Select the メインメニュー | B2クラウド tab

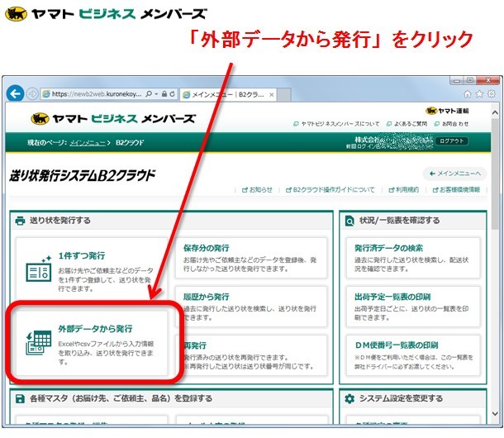coord(228,94)
